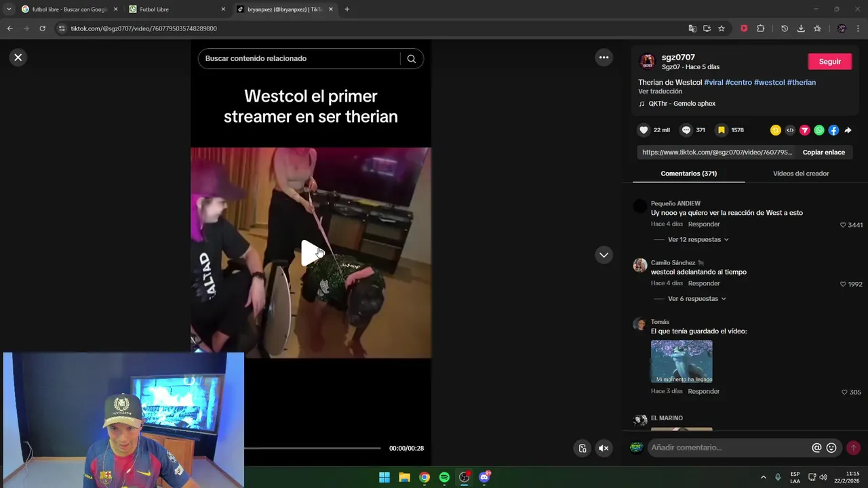
Task: Open image in Tomás's comment
Action: click(682, 361)
